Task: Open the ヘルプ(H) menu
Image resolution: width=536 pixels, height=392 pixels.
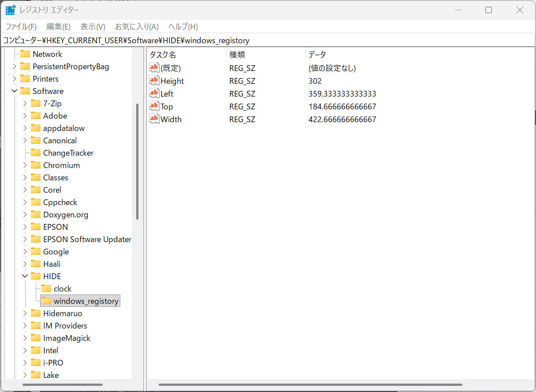Action: [x=183, y=26]
